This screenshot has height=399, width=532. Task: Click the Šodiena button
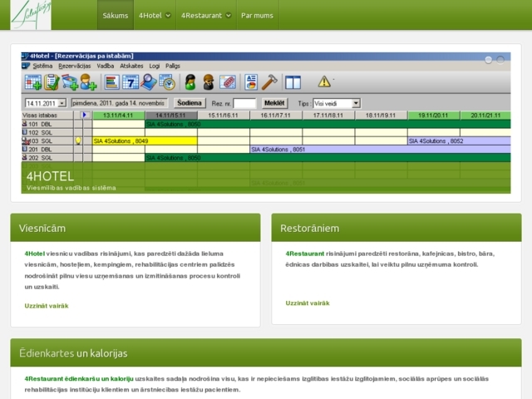[190, 103]
